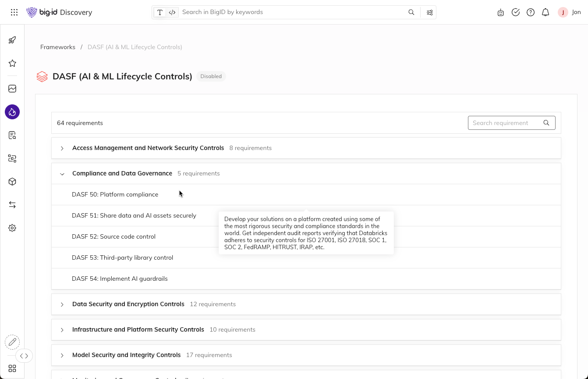Open the notifications bell icon

(545, 12)
